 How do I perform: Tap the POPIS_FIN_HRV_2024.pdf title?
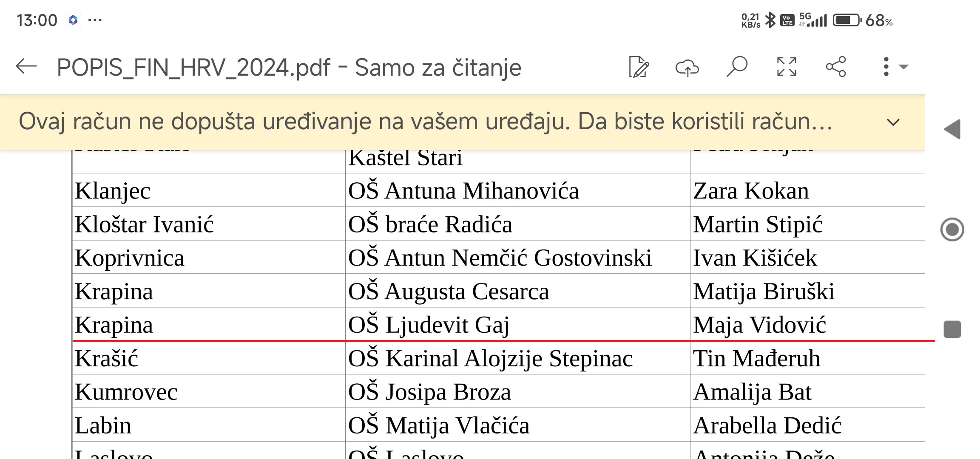[x=193, y=68]
